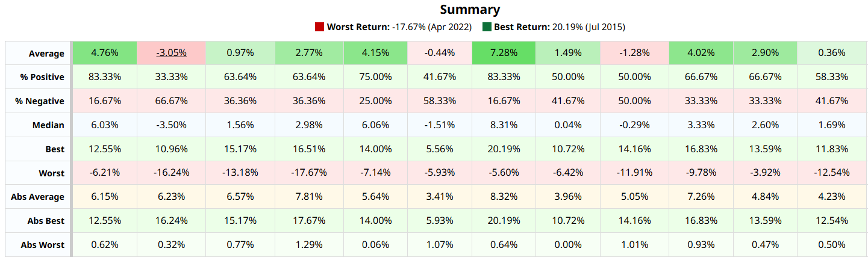Select the % Positive row label
868x266 pixels.
[41, 78]
